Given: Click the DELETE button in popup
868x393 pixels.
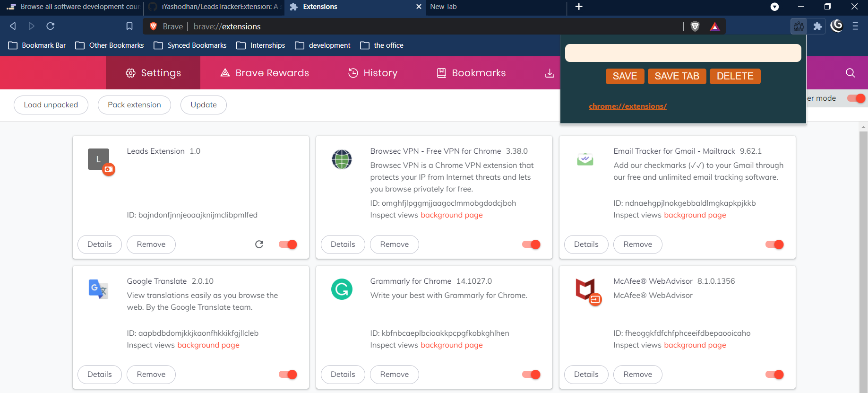Looking at the screenshot, I should pyautogui.click(x=735, y=76).
